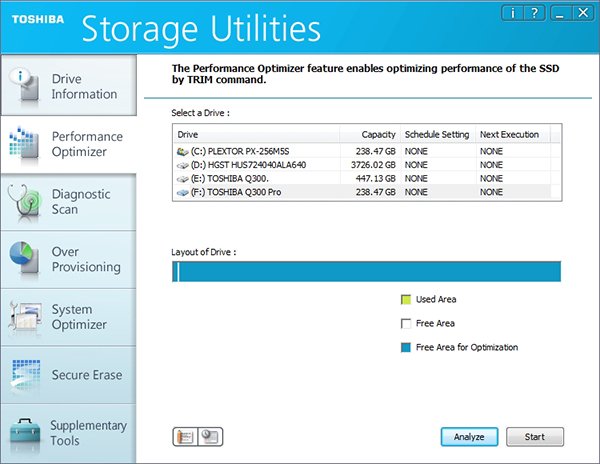Click the Capacity column header
Screen dimensions: 600x464
370,135
